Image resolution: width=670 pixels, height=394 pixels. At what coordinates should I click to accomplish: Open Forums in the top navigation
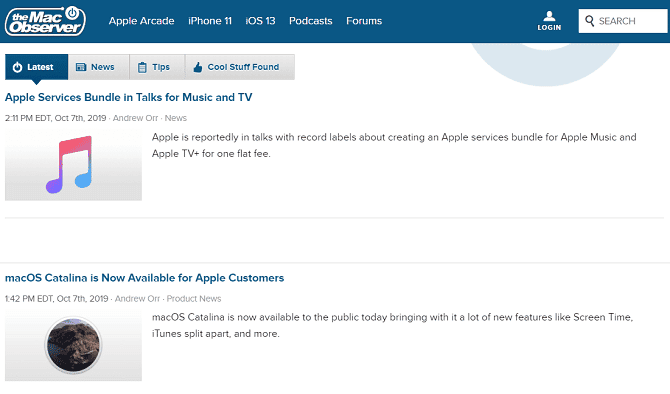[364, 21]
